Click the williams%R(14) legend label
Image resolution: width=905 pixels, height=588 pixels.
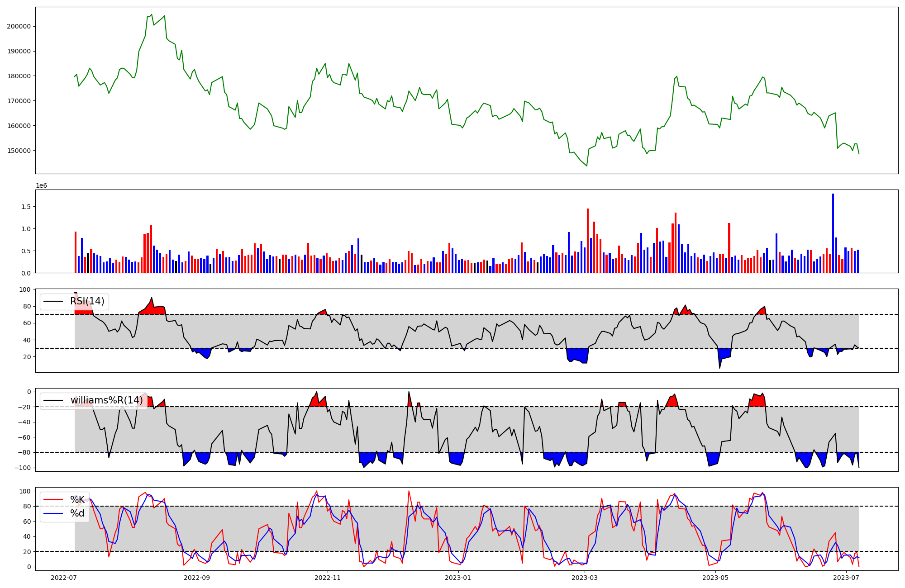(106, 400)
